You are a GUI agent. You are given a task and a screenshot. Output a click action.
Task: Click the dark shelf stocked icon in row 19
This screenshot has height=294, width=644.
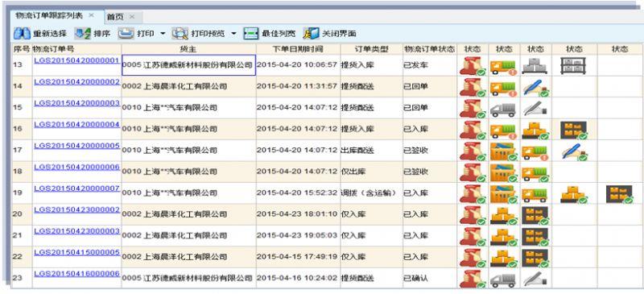[620, 194]
